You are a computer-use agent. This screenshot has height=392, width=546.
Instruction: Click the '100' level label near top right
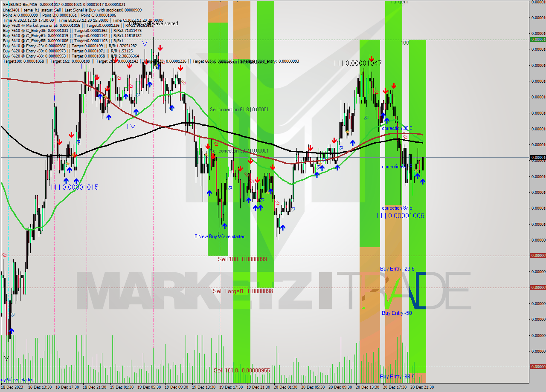405,43
